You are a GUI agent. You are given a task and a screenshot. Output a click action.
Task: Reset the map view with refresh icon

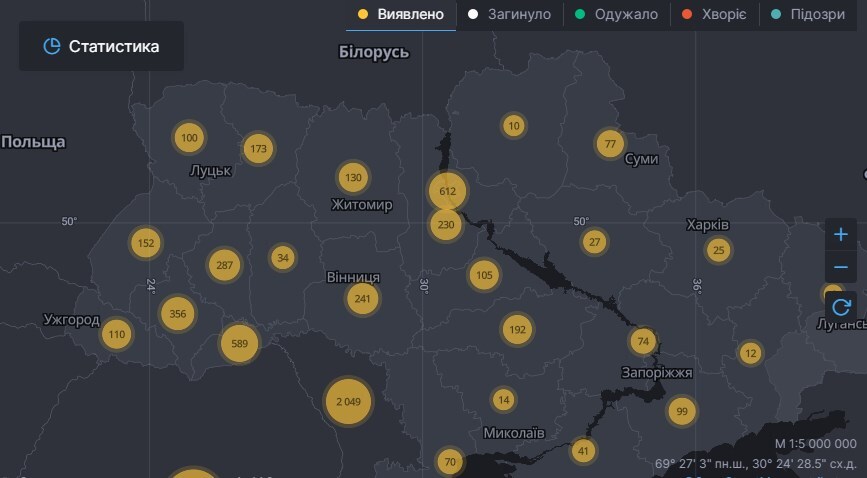pos(840,306)
